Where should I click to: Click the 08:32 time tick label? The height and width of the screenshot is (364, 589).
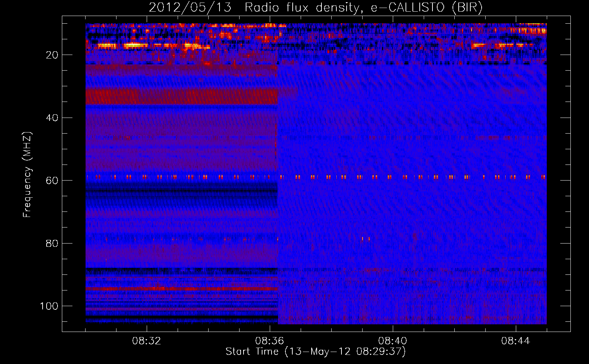[146, 341]
